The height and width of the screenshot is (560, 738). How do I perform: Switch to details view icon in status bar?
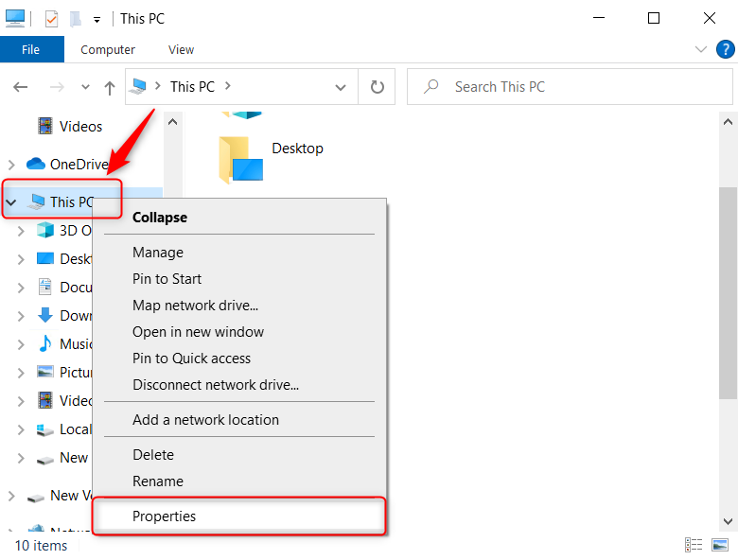[694, 545]
